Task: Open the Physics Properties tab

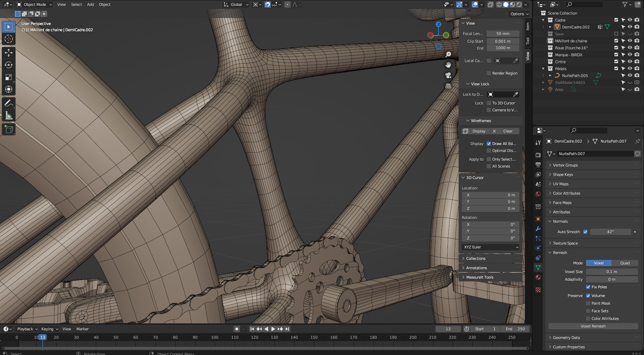Action: pos(538,248)
